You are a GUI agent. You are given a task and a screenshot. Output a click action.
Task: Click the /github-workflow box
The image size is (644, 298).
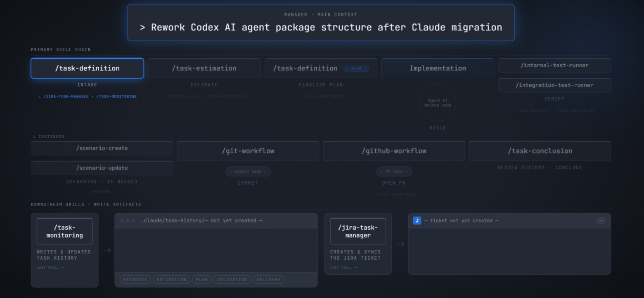tap(394, 151)
